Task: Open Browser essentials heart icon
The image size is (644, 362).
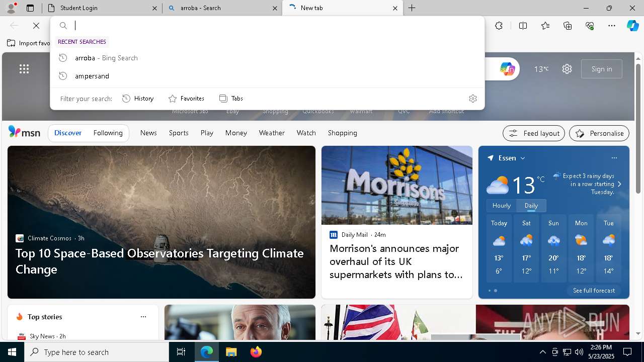Action: (590, 26)
